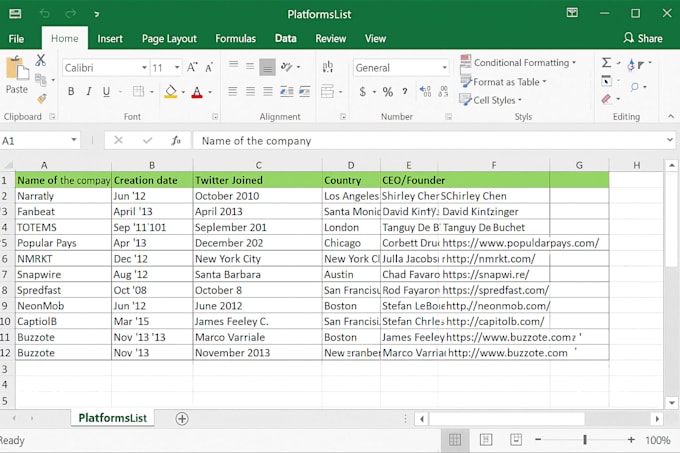The image size is (680, 453).
Task: Switch to the Review tab
Action: (x=330, y=39)
